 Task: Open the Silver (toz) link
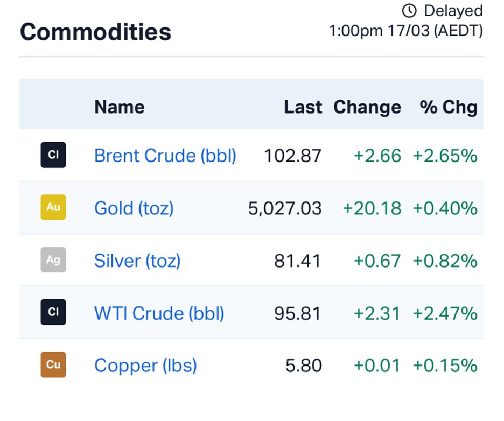[x=137, y=261]
